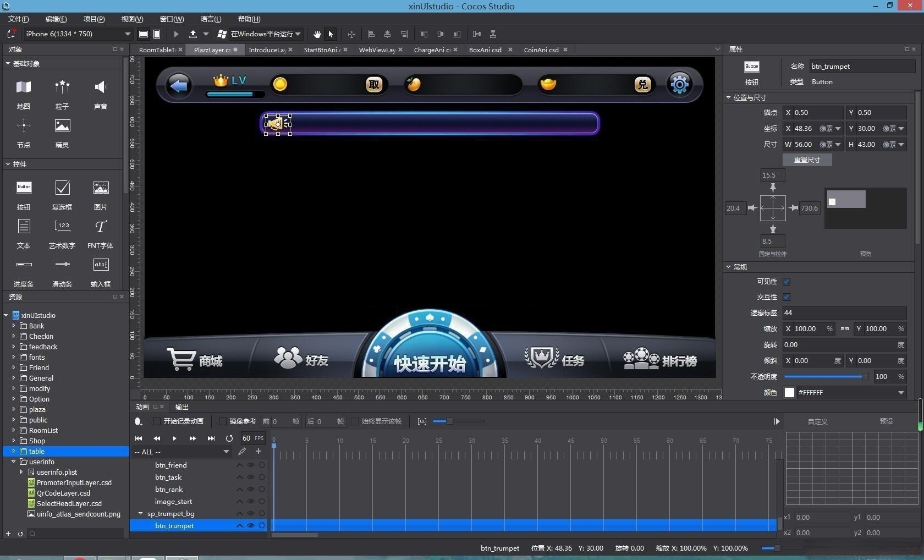Play the animation in timeline controls

coord(174,438)
